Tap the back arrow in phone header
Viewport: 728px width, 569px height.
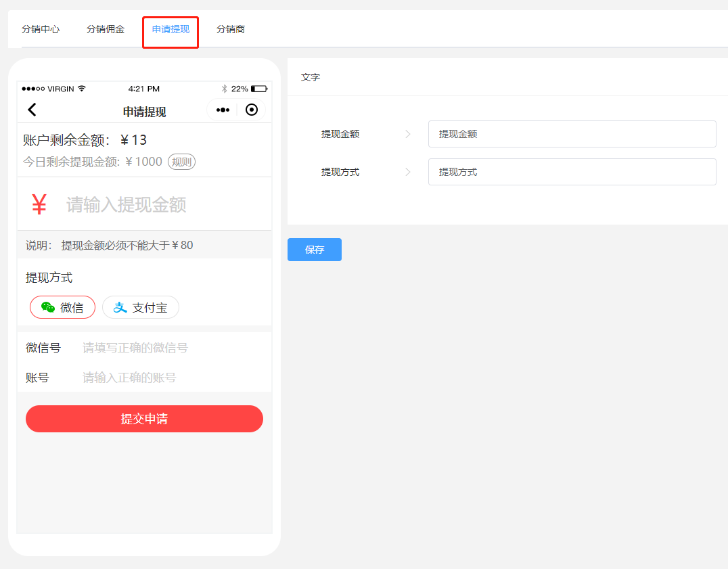tap(32, 110)
